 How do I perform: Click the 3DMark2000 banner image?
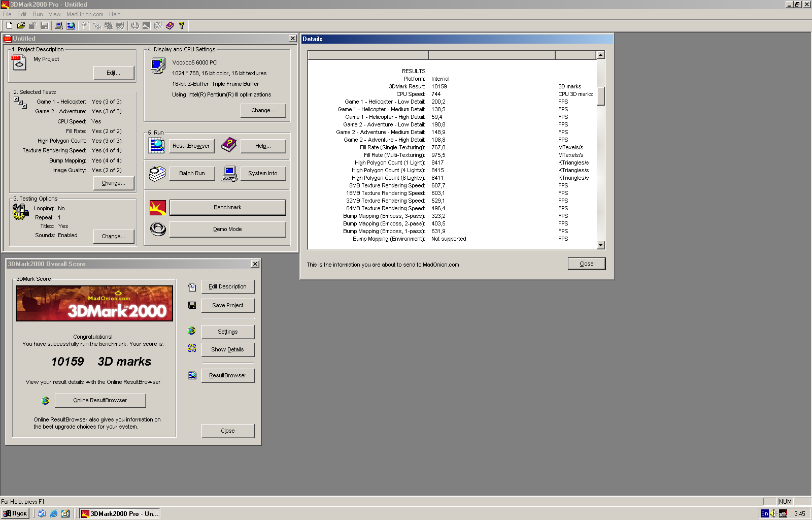click(94, 303)
